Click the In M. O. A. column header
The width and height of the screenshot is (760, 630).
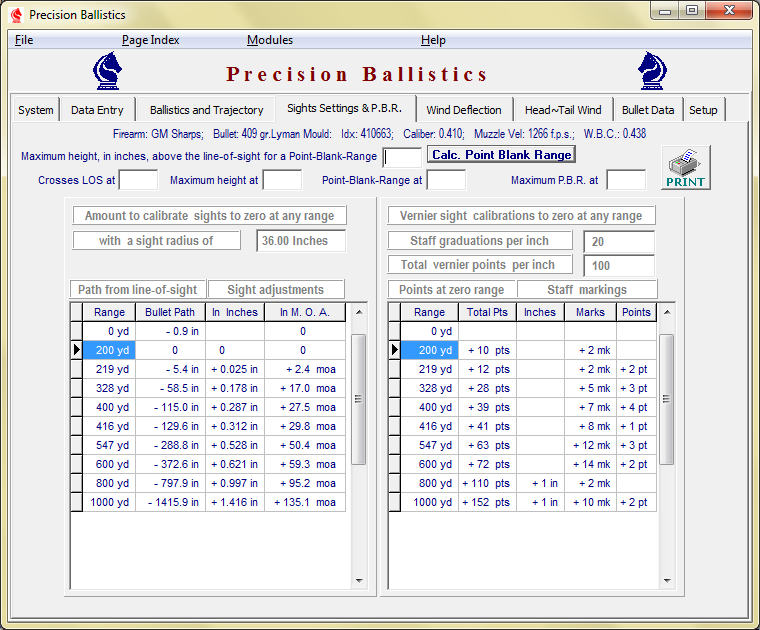pos(305,312)
